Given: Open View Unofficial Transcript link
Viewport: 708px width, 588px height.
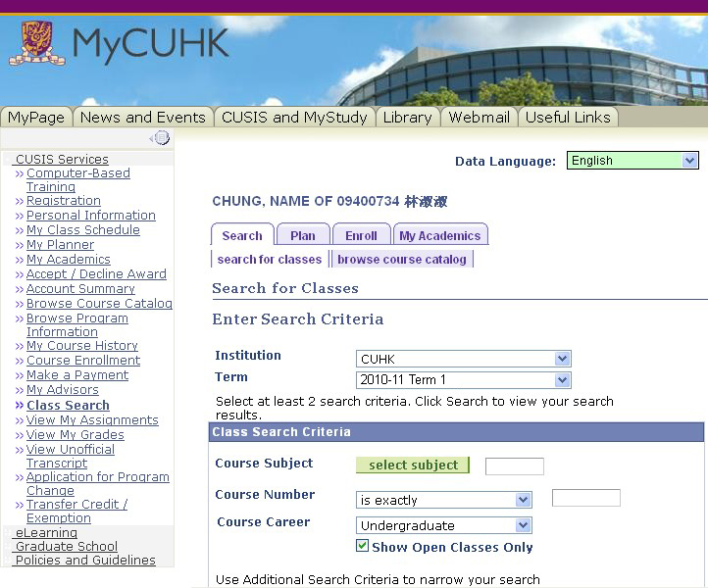Looking at the screenshot, I should (71, 457).
